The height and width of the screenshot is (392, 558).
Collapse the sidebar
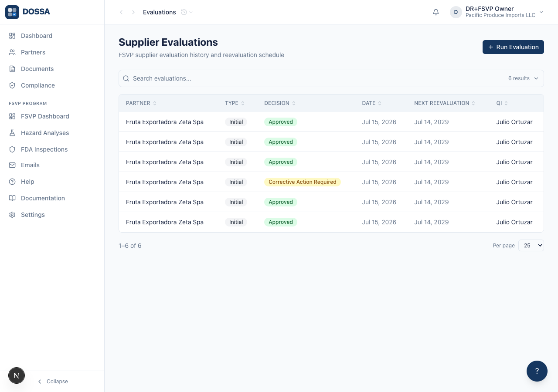click(x=52, y=382)
